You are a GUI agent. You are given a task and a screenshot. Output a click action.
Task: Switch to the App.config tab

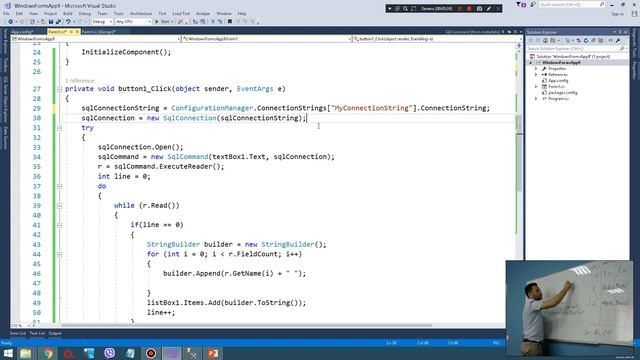click(22, 31)
